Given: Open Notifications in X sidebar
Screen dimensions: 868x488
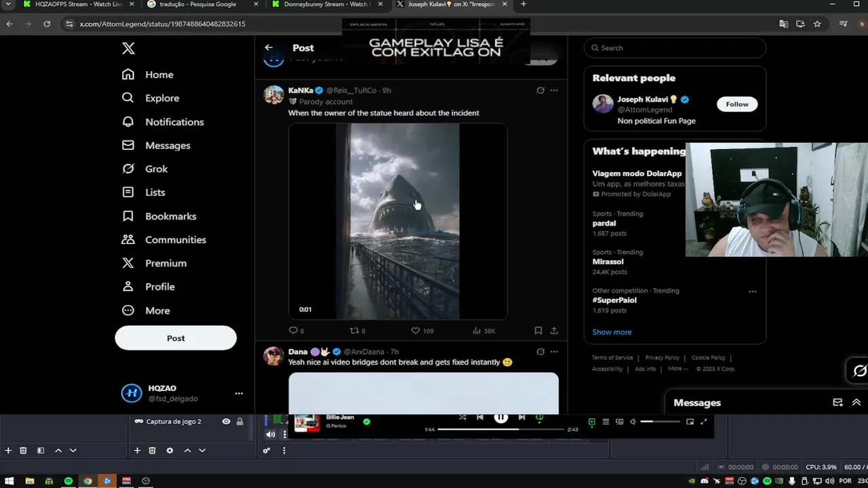Looking at the screenshot, I should pyautogui.click(x=163, y=121).
